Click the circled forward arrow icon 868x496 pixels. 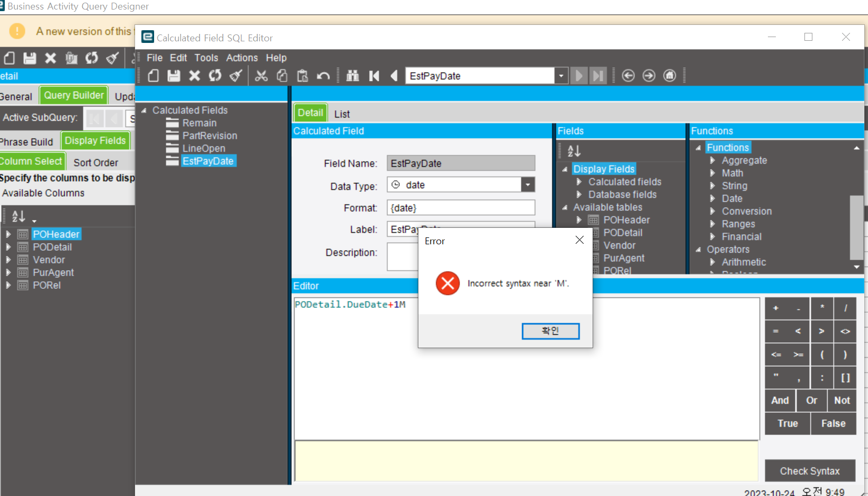[x=649, y=76]
